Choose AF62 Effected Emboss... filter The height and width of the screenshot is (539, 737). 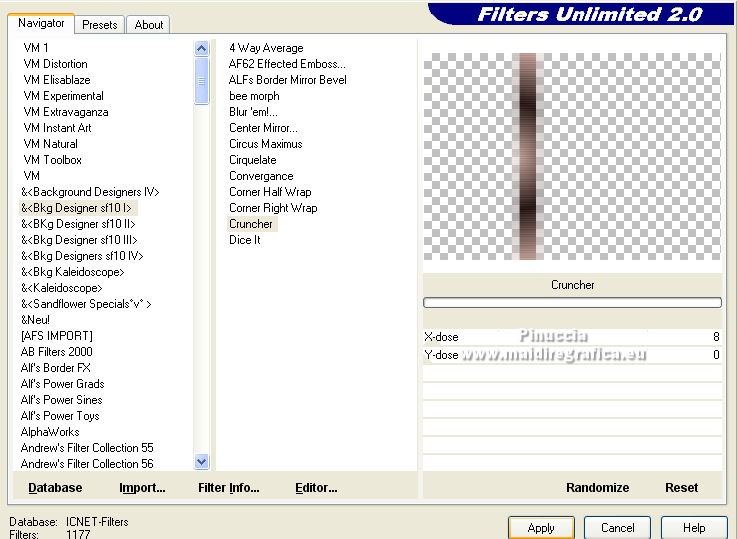(287, 63)
